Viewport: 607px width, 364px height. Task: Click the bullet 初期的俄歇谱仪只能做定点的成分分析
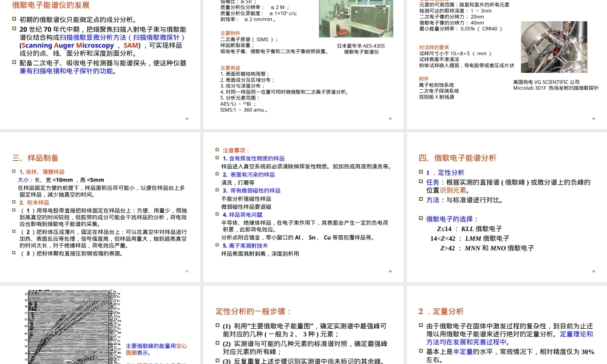click(78, 20)
